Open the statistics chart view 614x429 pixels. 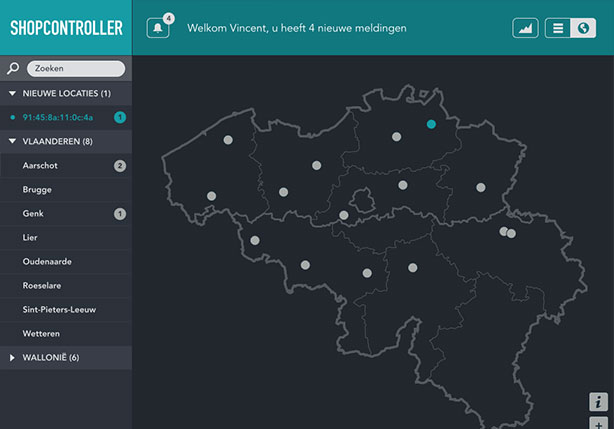(x=525, y=28)
